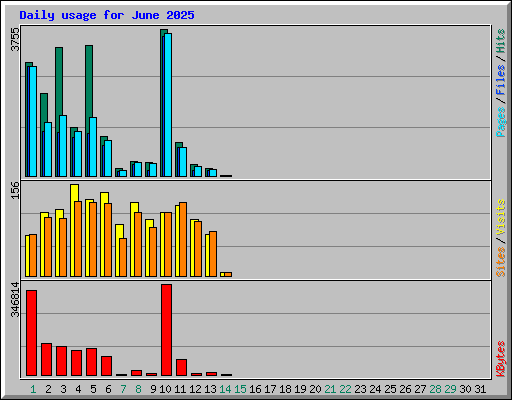The width and height of the screenshot is (512, 400).
Task: Click the yellow visits bar for day 4
Action: click(x=75, y=193)
